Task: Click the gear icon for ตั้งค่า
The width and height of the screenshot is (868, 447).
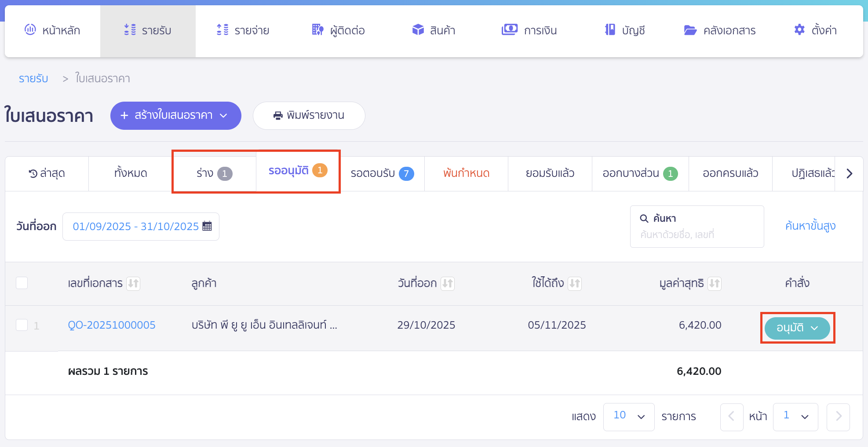Action: pyautogui.click(x=799, y=30)
